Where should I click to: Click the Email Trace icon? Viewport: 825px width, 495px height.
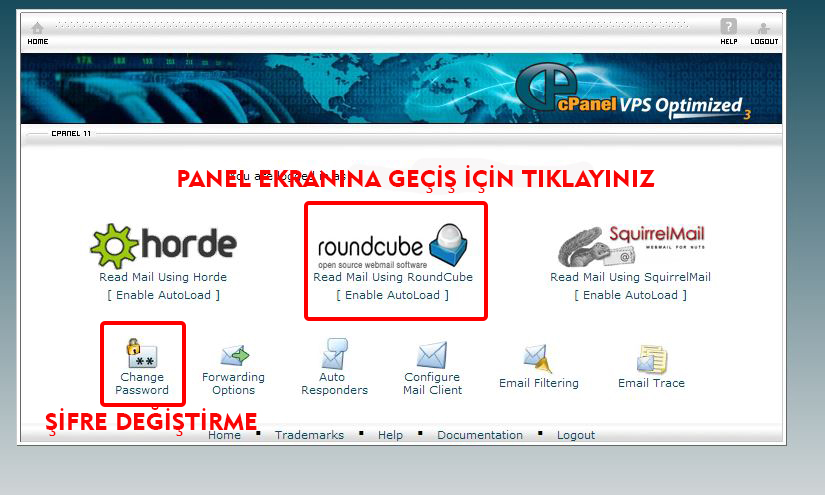(652, 359)
